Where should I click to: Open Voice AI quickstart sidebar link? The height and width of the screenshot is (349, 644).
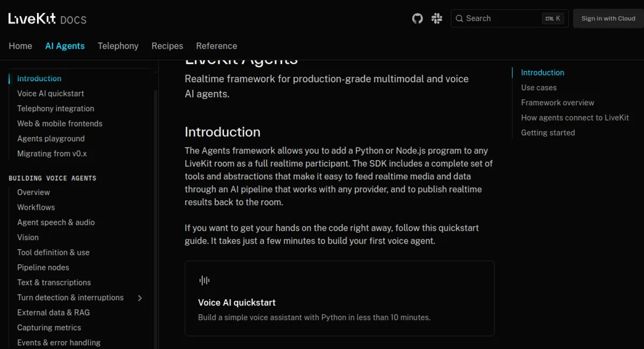(50, 93)
